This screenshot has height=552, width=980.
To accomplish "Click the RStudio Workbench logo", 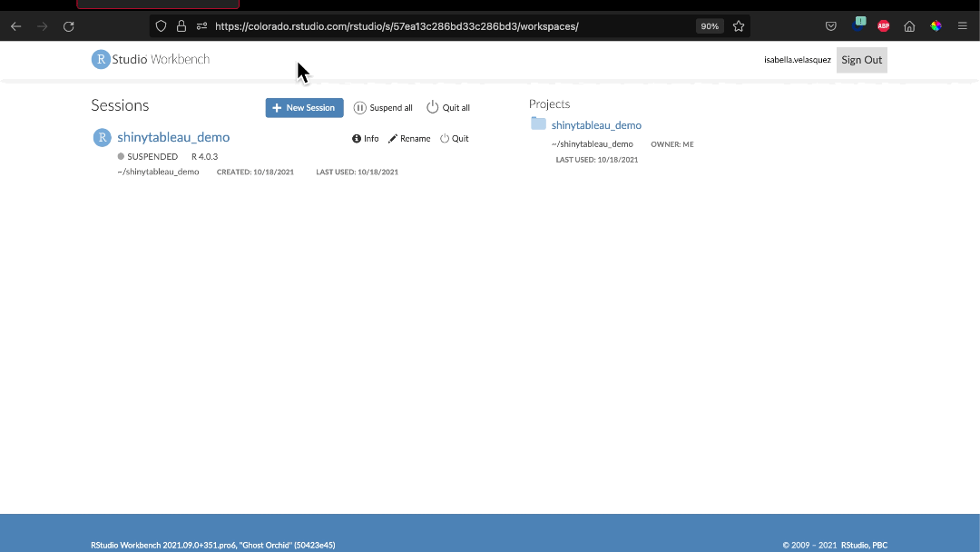I will click(150, 59).
